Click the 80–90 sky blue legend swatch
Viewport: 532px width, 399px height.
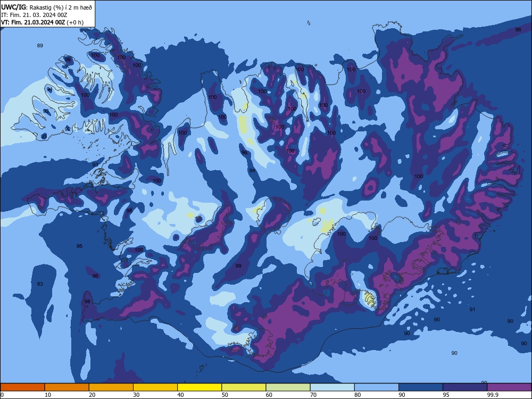pyautogui.click(x=376, y=387)
